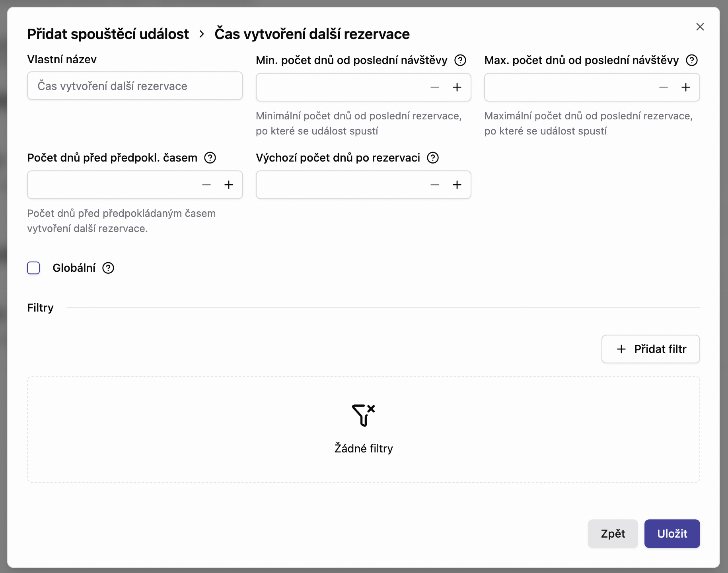Click help icon next to Max. počet dnů

tap(692, 60)
